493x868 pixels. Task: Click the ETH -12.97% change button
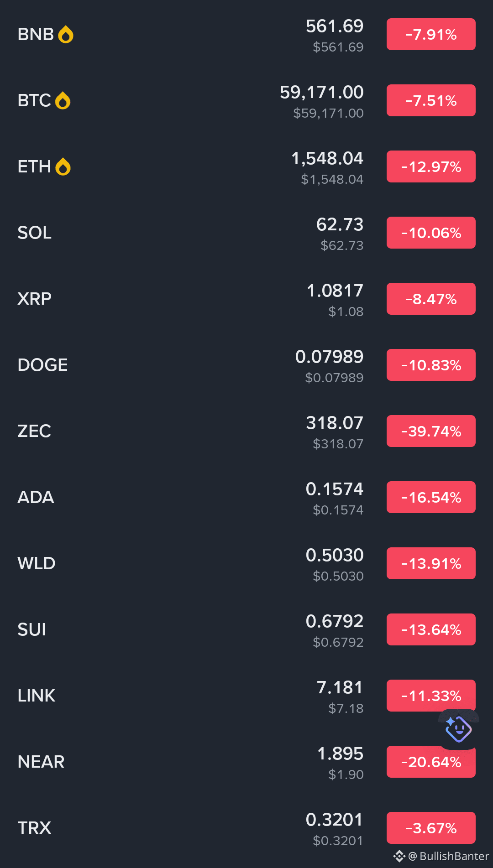point(431,166)
